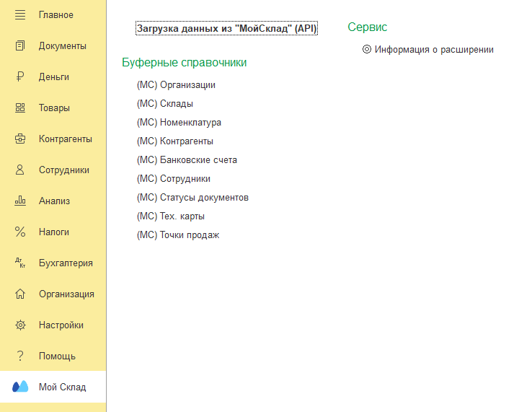Click the hamburger icon beside Главное

pyautogui.click(x=20, y=15)
